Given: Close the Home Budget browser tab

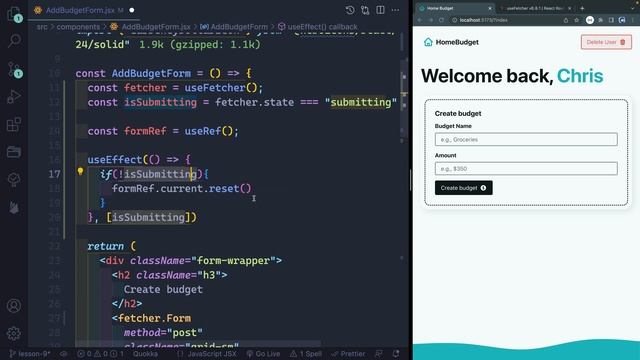Looking at the screenshot, I should tap(490, 8).
